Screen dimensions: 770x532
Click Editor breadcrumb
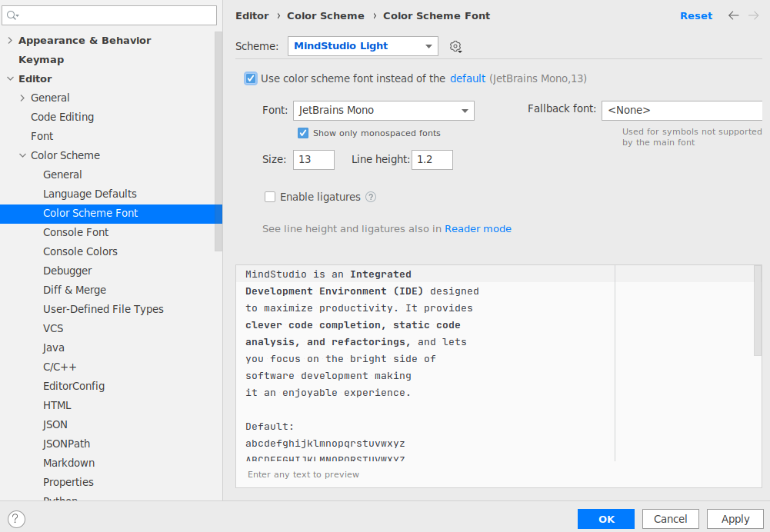click(x=252, y=15)
